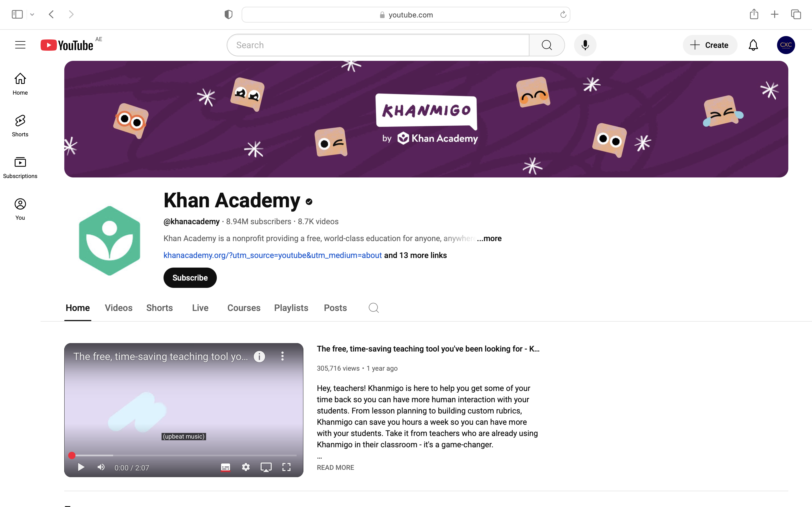The width and height of the screenshot is (812, 507).
Task: Click the AirPlay icon in the player
Action: (266, 467)
